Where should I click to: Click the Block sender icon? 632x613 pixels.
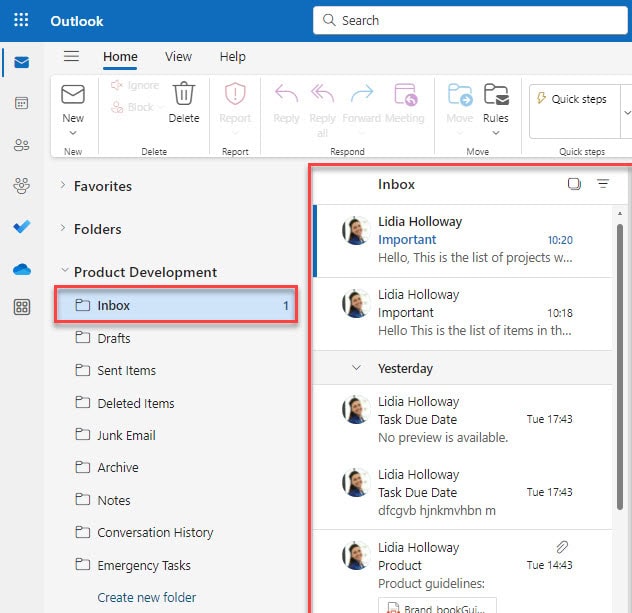click(x=116, y=107)
